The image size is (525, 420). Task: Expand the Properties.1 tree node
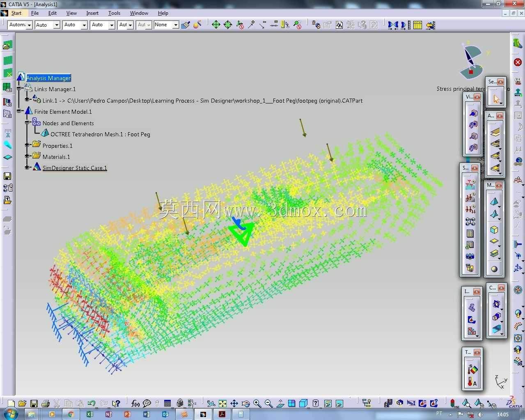(x=27, y=145)
